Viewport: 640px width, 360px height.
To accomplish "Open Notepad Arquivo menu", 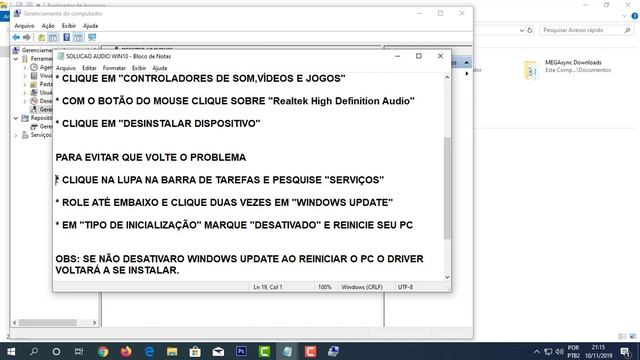I will click(x=66, y=68).
